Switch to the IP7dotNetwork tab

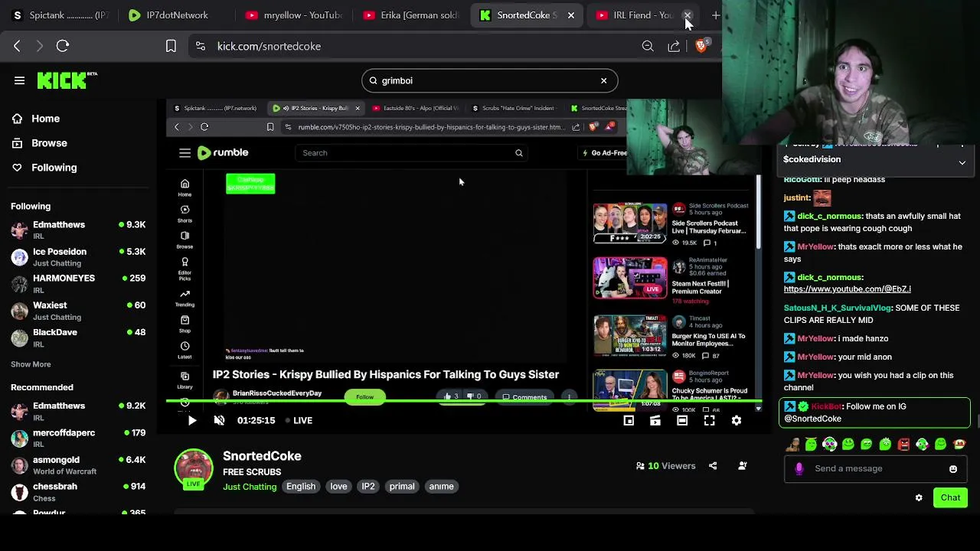[x=176, y=15]
